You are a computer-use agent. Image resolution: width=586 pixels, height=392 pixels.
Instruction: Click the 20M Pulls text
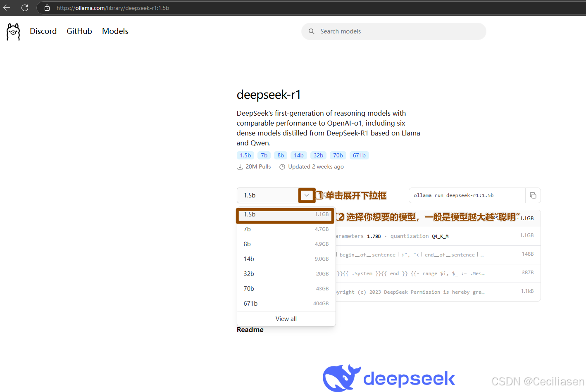point(258,166)
